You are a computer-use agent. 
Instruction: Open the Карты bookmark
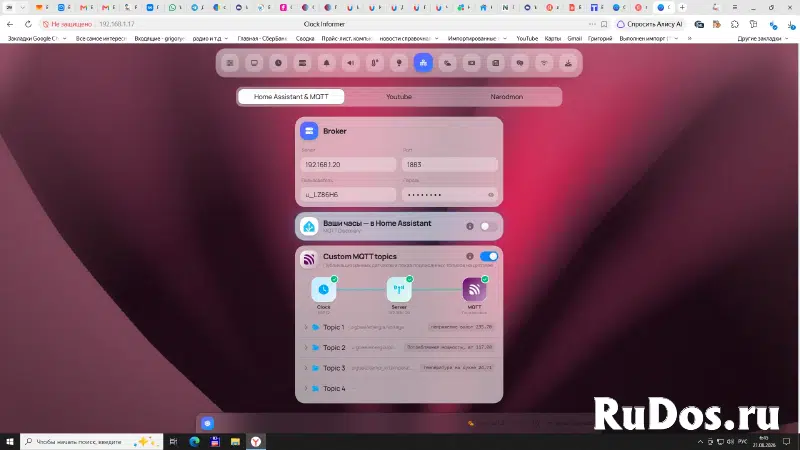point(553,38)
